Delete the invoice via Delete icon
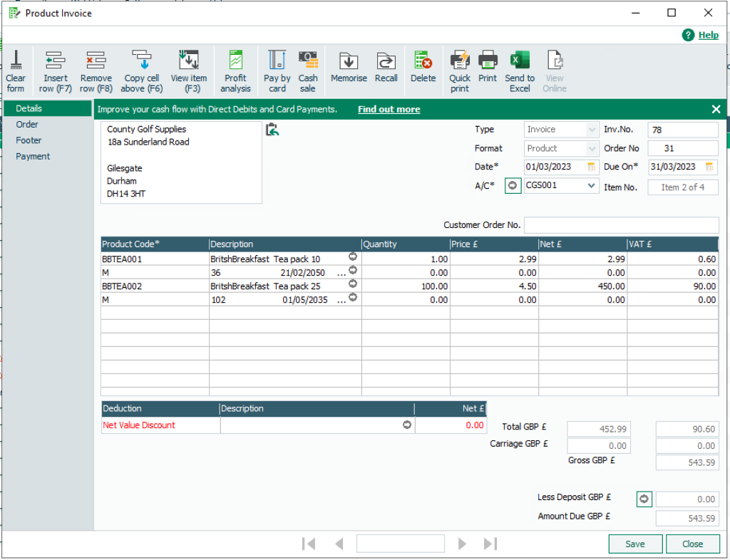Image resolution: width=730 pixels, height=560 pixels. [423, 68]
